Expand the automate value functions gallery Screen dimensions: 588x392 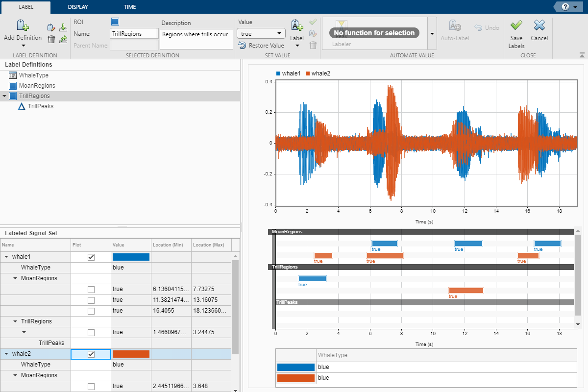click(x=432, y=33)
